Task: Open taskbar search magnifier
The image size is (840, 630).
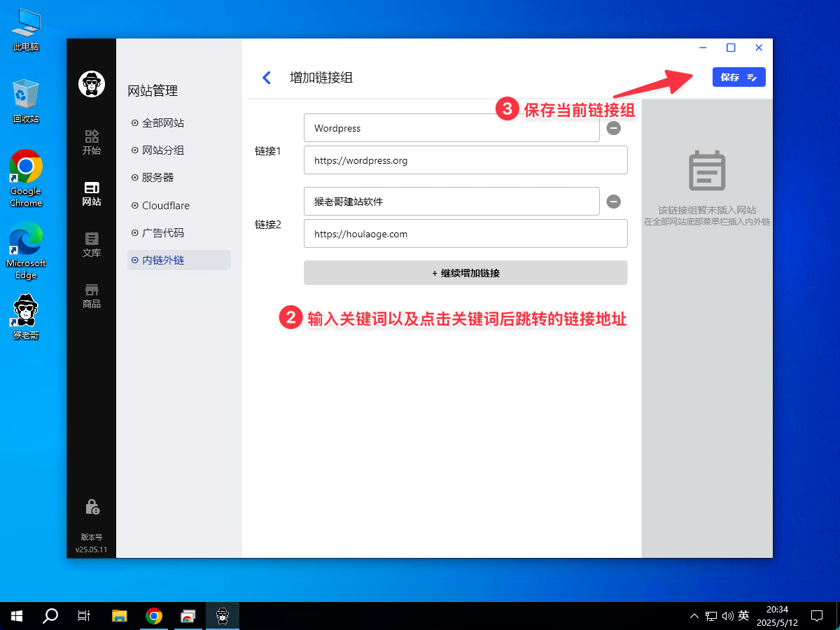Action: point(50,616)
